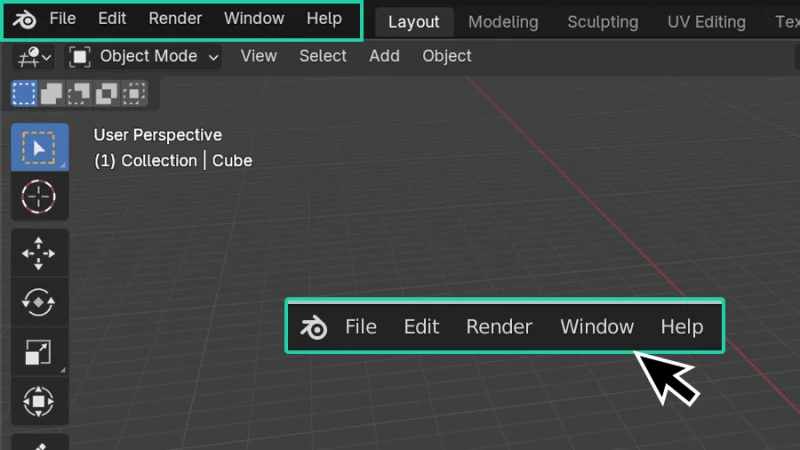800x450 pixels.
Task: Open the Add menu in the viewport header
Action: (384, 56)
